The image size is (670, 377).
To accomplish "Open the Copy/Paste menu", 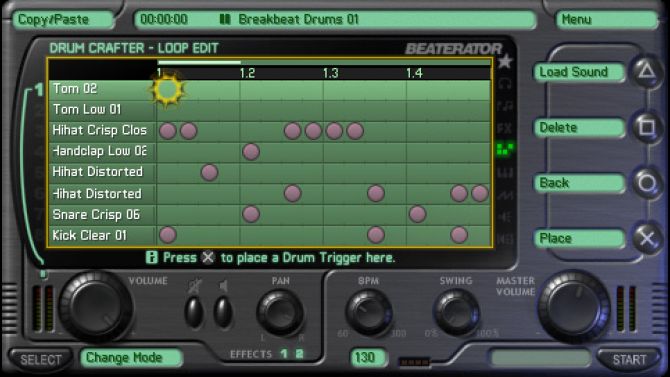I will 63,20.
